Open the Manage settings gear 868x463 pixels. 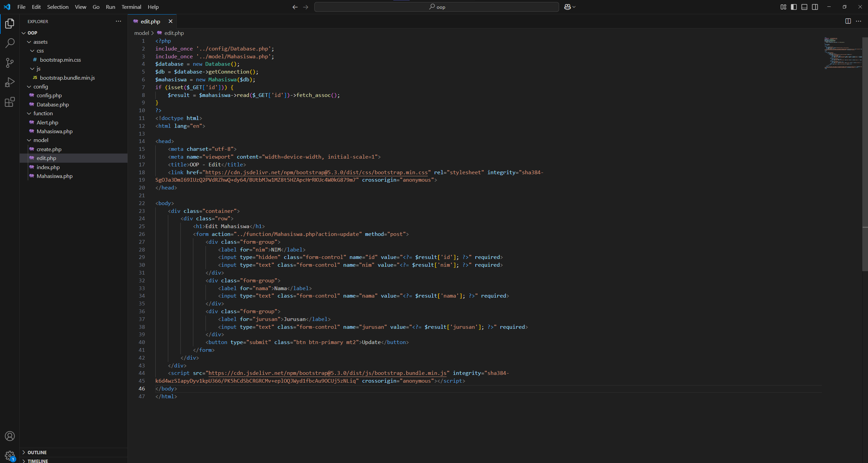coord(10,455)
